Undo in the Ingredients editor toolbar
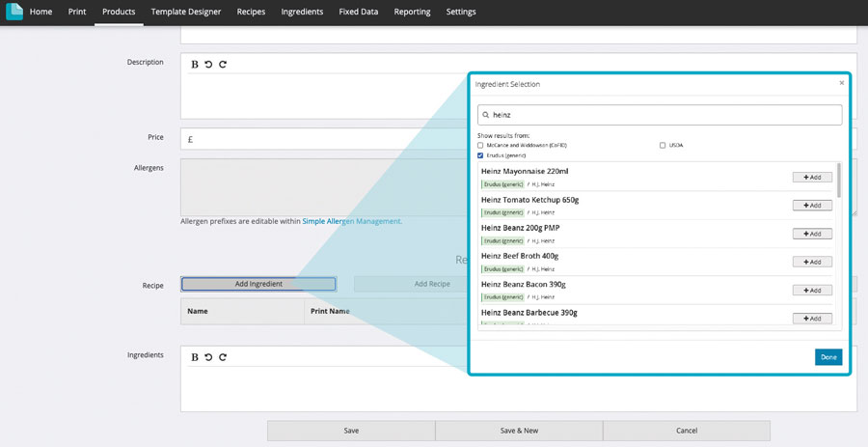This screenshot has width=868, height=447. click(208, 357)
